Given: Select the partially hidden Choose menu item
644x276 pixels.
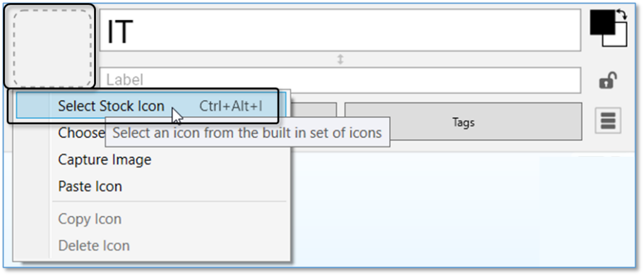Looking at the screenshot, I should 81,133.
